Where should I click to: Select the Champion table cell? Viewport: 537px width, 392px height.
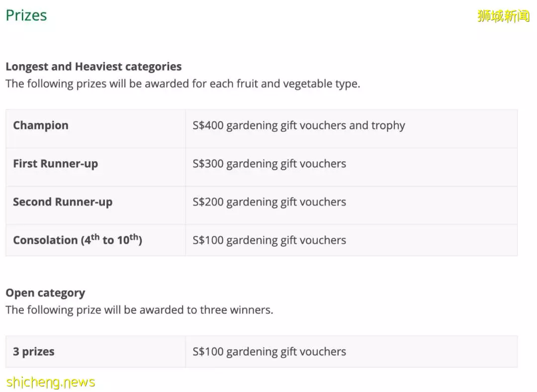(x=95, y=129)
